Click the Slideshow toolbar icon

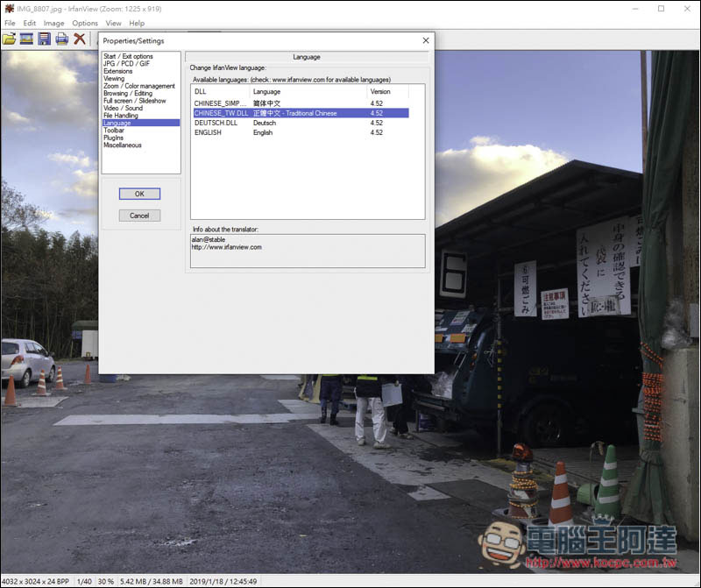tap(26, 39)
